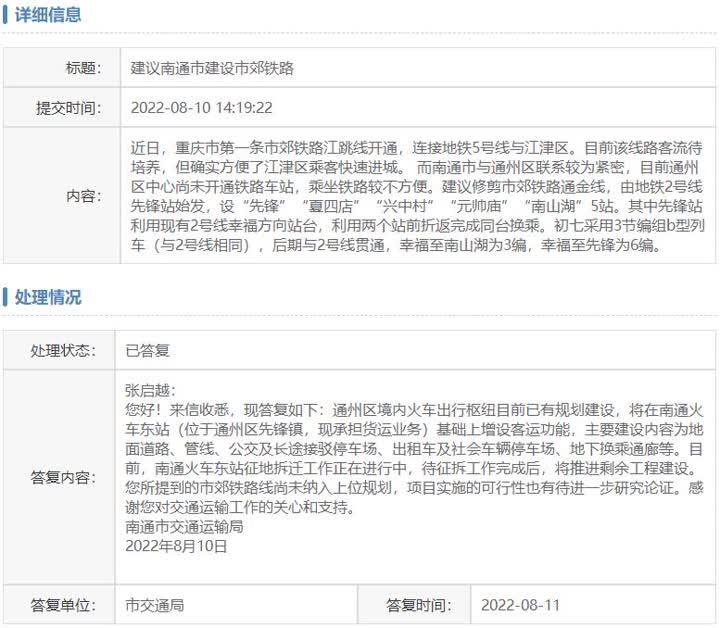Viewport: 720px width, 628px height.
Task: Click the 答复时间 label
Action: [x=418, y=605]
